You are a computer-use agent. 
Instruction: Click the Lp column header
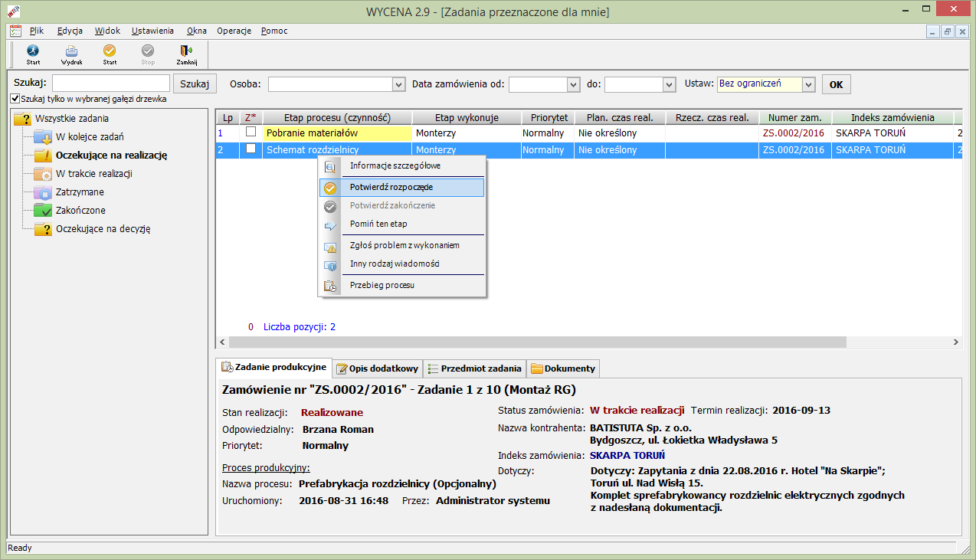point(228,117)
